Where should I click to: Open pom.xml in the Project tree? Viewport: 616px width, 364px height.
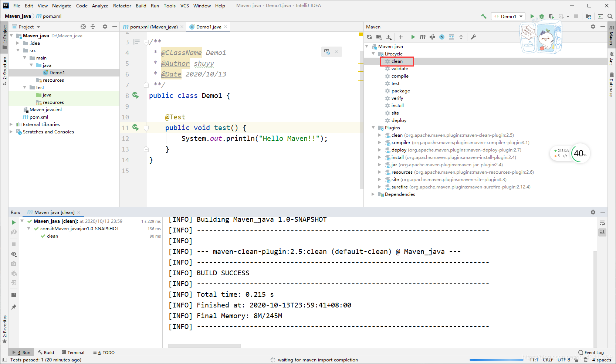tap(39, 117)
